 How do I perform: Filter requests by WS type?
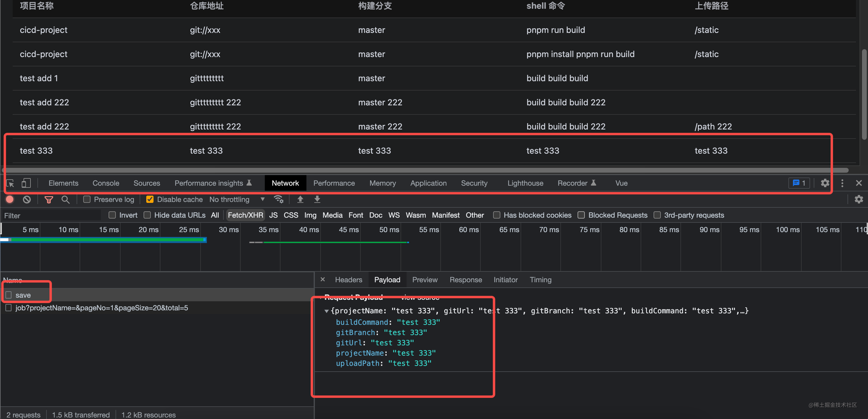click(x=394, y=215)
